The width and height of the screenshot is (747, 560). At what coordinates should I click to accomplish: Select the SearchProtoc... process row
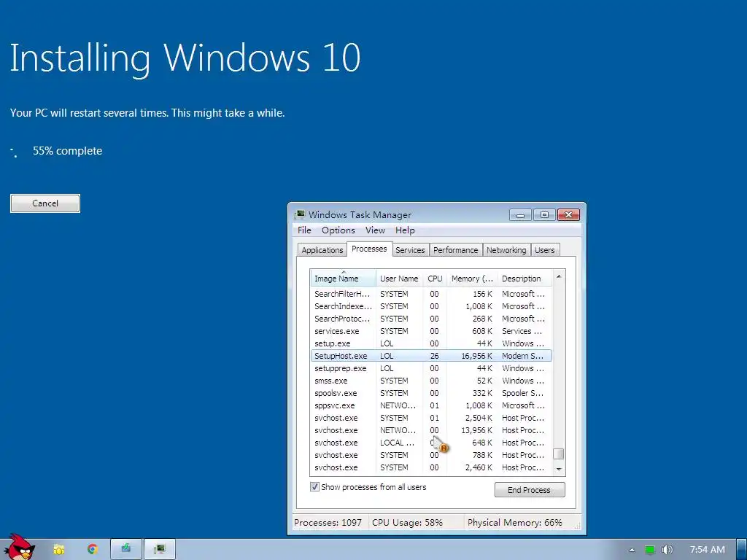pos(431,319)
